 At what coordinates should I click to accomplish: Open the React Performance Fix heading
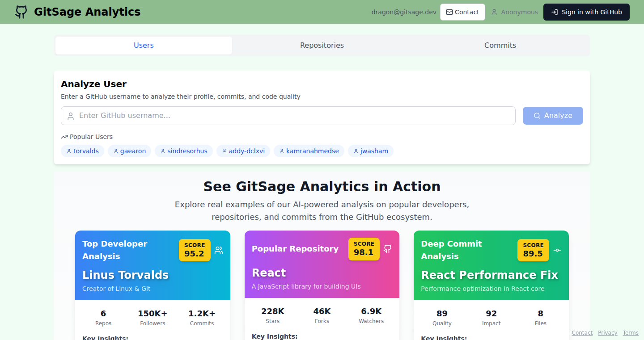tap(489, 275)
